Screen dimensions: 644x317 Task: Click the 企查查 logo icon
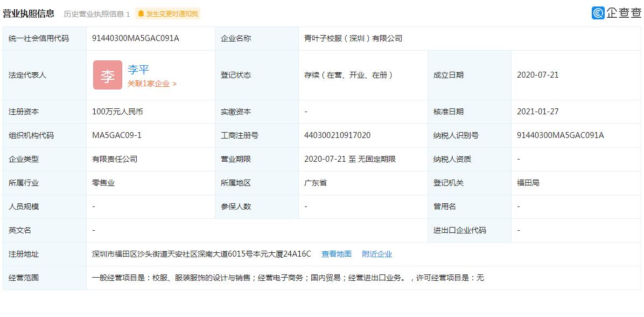598,13
